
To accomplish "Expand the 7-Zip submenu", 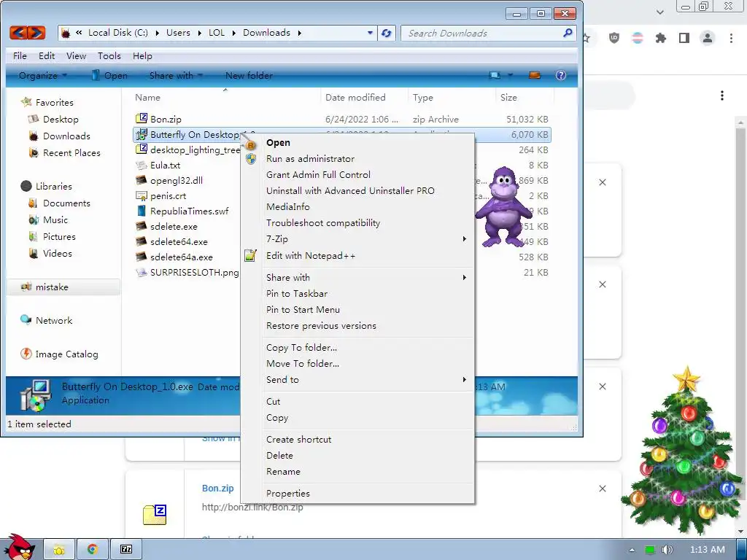I will (x=465, y=239).
